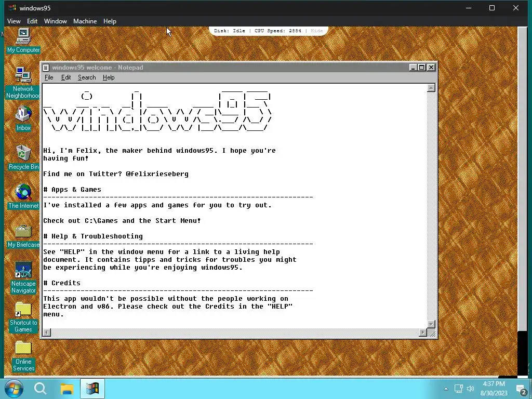Open Notepad's Search menu
This screenshot has width=532, height=399.
pos(87,77)
